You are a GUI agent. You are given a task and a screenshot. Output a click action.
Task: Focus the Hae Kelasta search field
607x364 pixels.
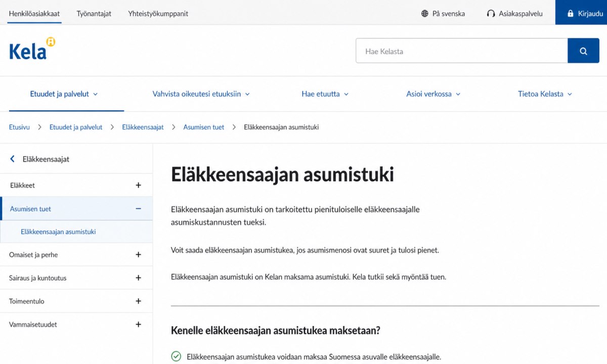click(462, 51)
